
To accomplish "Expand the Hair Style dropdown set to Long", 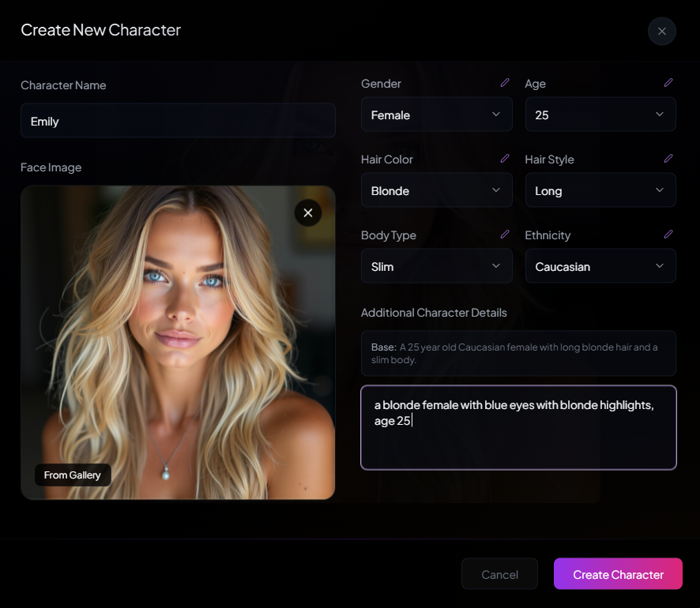I will click(600, 191).
